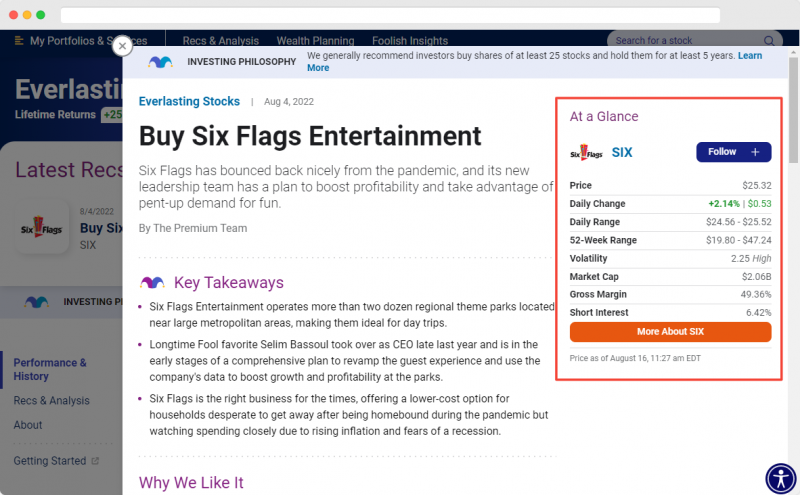This screenshot has height=495, width=800.
Task: Follow the SIX stock
Action: pos(733,152)
